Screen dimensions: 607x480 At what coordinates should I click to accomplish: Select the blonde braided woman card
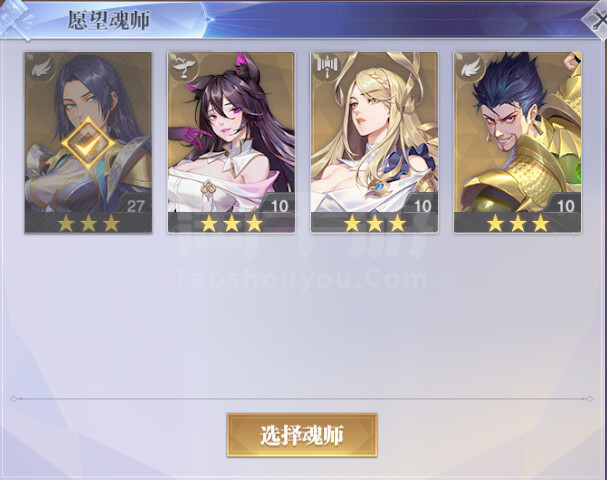pos(374,143)
